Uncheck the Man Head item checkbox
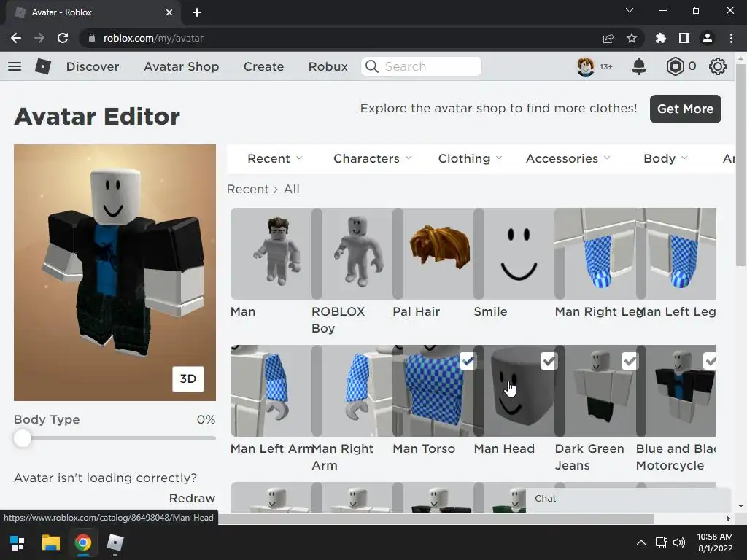The height and width of the screenshot is (560, 747). click(x=549, y=361)
